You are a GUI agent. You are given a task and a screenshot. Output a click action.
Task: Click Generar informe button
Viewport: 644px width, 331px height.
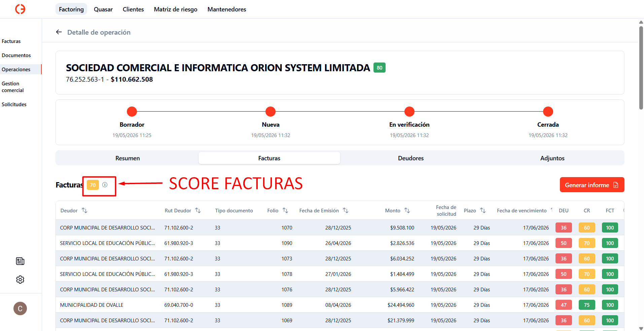[x=592, y=185]
